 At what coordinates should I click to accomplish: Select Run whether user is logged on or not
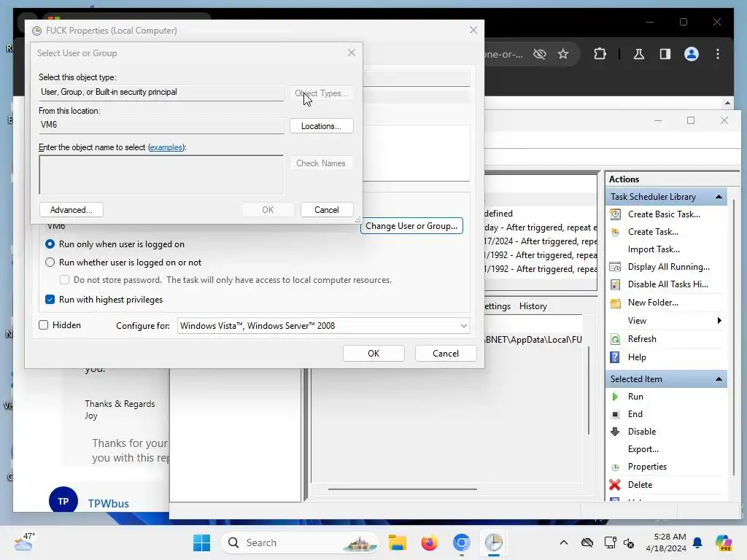coord(50,262)
